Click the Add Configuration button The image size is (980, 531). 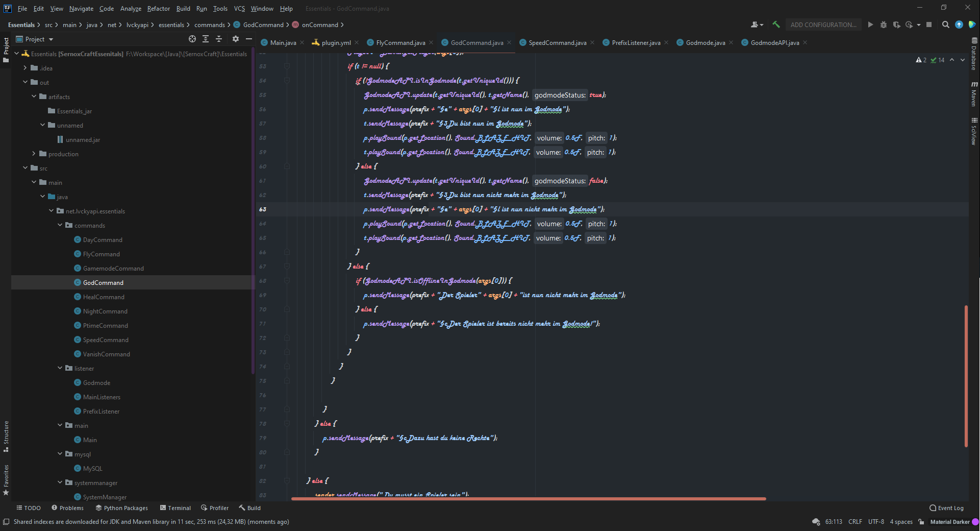coord(823,25)
